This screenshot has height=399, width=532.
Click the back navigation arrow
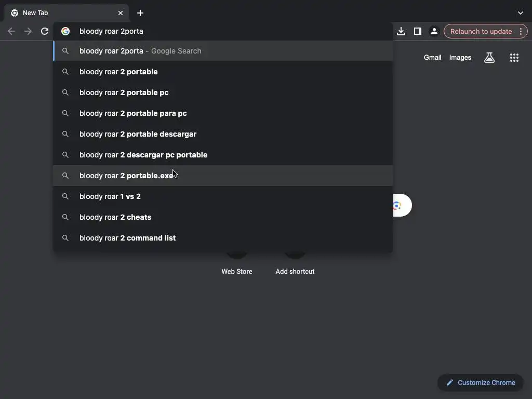(11, 31)
